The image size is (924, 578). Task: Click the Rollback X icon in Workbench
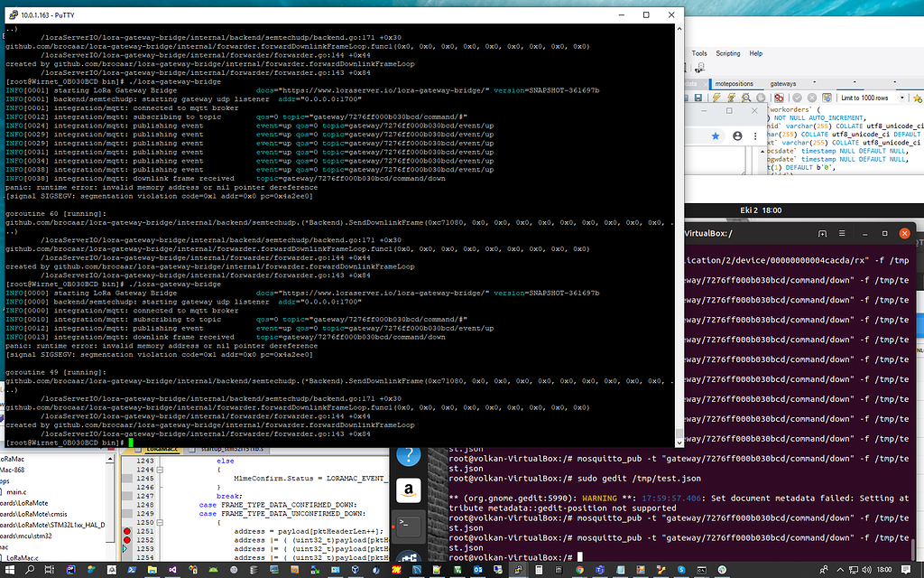pos(811,98)
